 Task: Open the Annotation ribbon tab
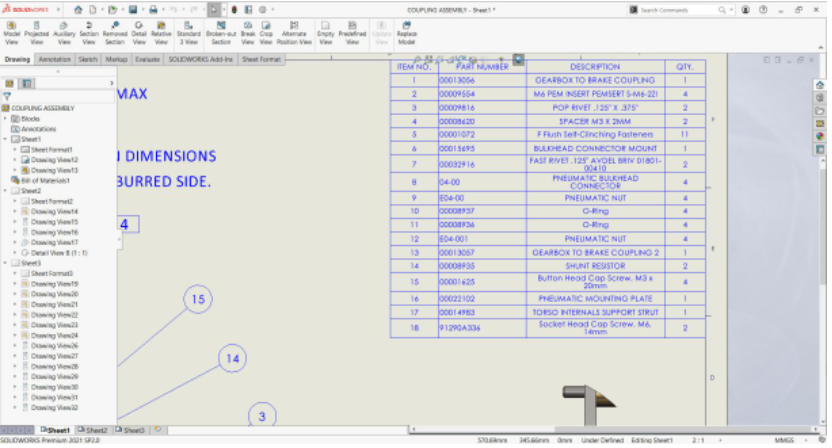[x=55, y=59]
